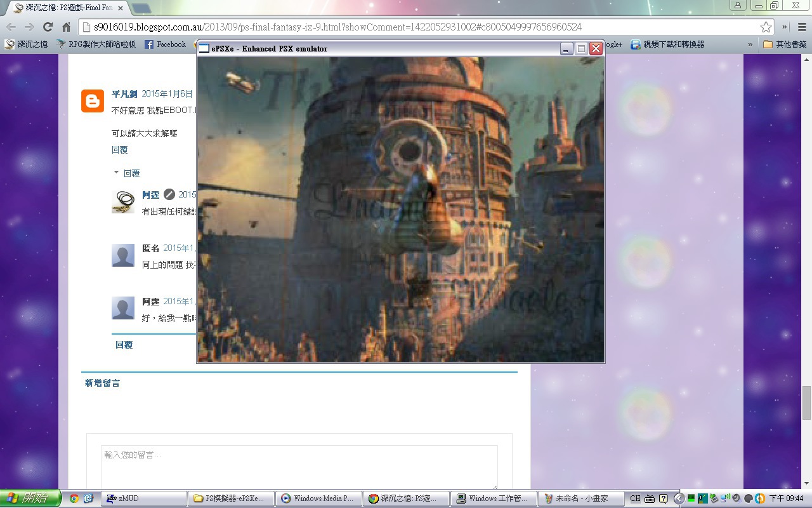Image resolution: width=812 pixels, height=508 pixels.
Task: Go to the browser home page
Action: click(x=66, y=27)
